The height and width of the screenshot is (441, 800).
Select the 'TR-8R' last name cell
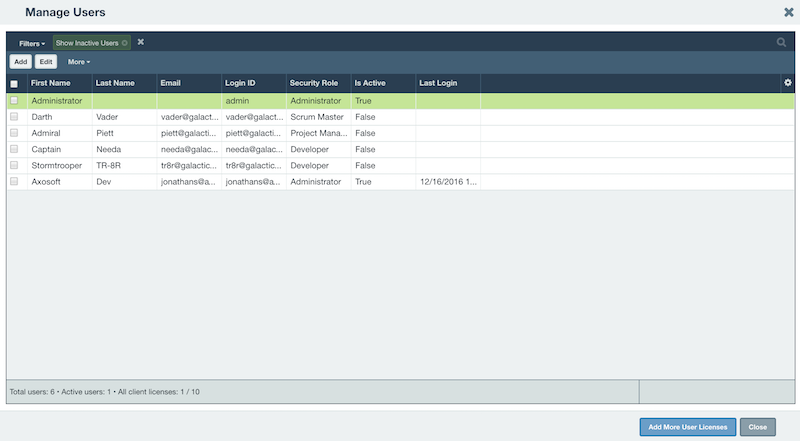(x=124, y=165)
